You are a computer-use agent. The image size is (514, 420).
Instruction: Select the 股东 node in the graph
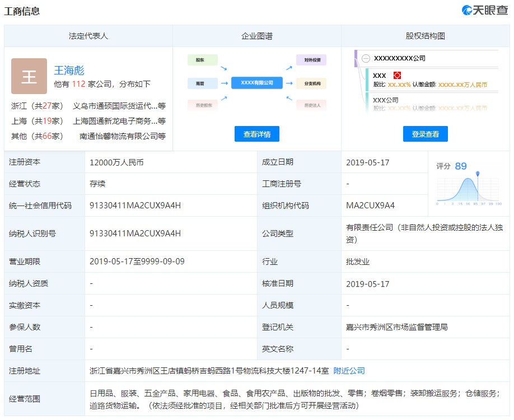[202, 60]
